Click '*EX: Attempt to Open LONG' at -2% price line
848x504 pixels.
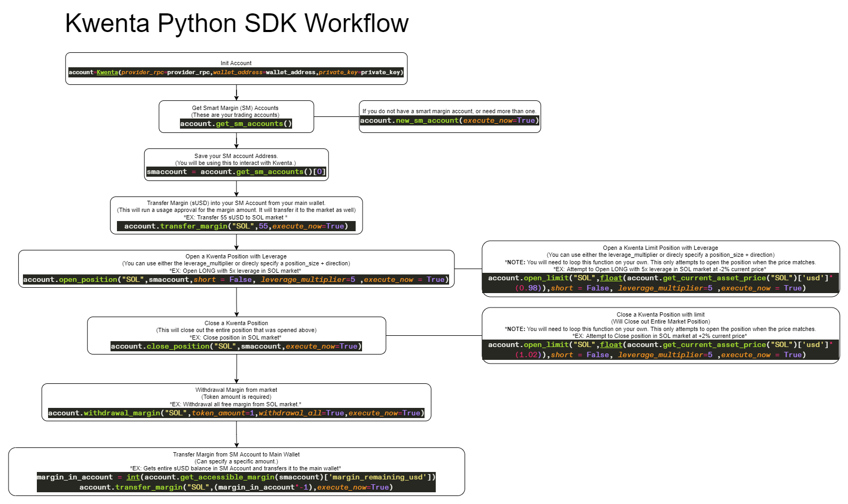coord(660,269)
